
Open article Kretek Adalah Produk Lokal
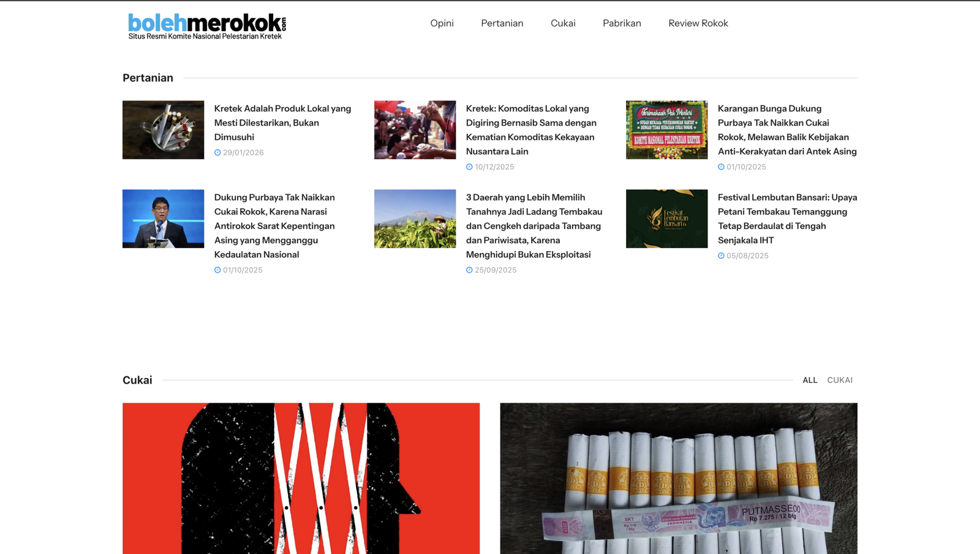282,123
